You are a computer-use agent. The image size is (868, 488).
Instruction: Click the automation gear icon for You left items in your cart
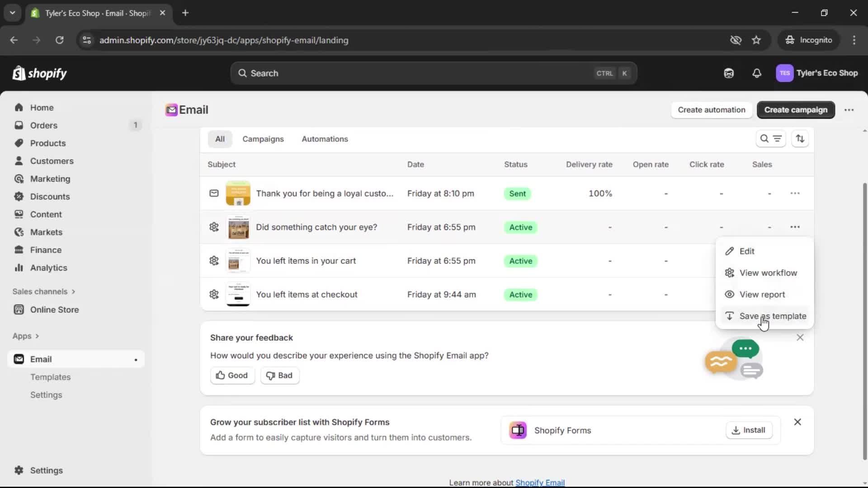(x=214, y=261)
